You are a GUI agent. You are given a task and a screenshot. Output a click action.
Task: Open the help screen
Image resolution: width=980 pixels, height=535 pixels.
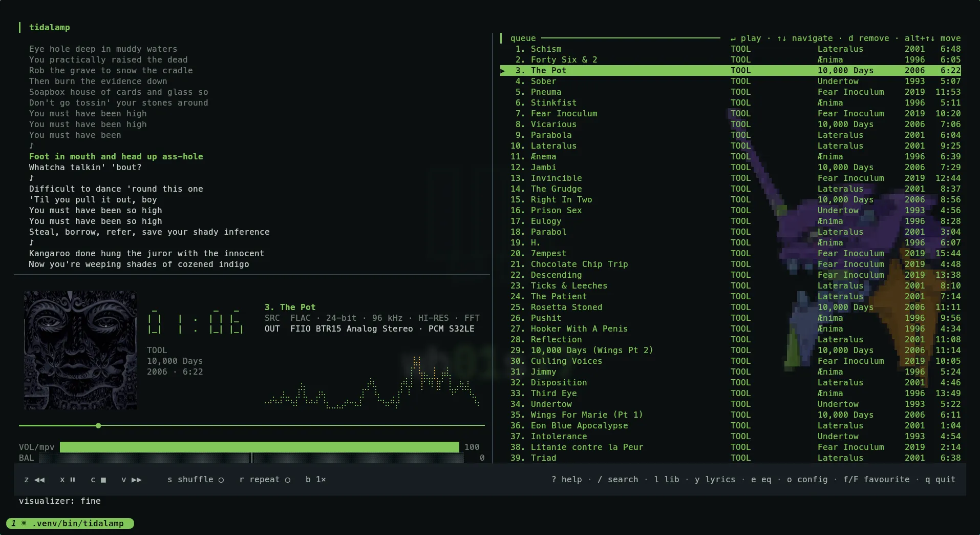(566, 480)
